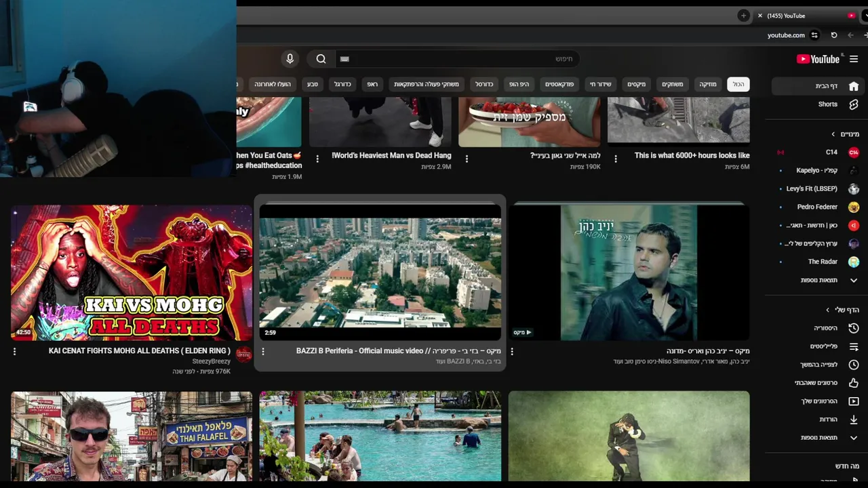Select the ראפ filter chip
Screen dimensions: 868x488
click(x=372, y=84)
